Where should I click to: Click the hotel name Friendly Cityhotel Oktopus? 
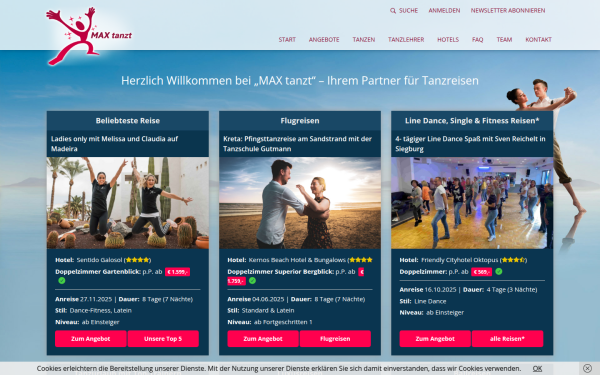tap(460, 260)
